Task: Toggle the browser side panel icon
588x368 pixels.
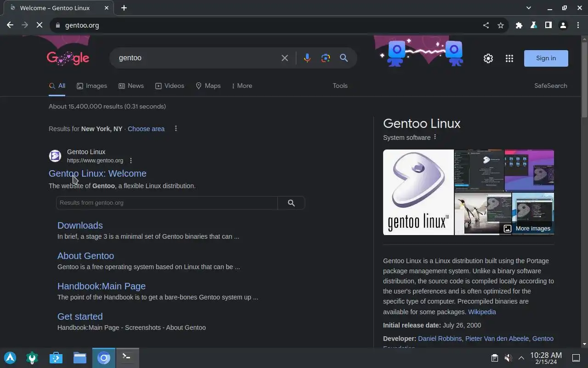Action: tap(548, 25)
